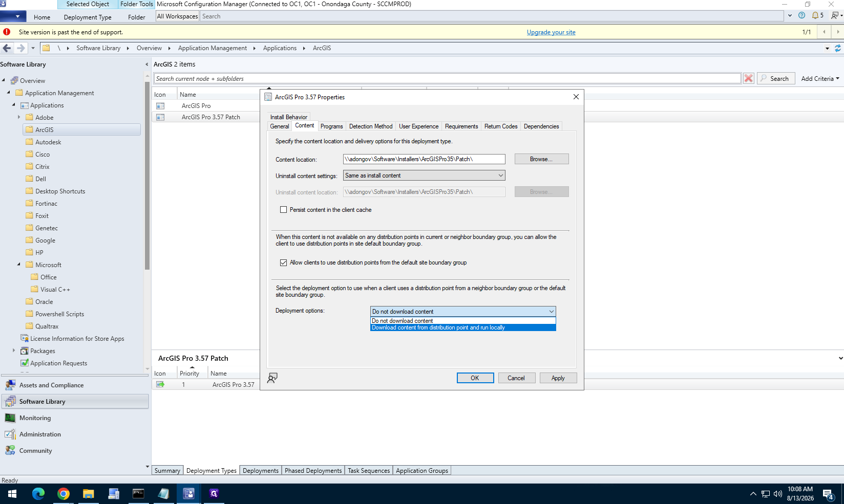Open the Deployments tab in details pane
This screenshot has height=504, width=844.
pos(261,471)
